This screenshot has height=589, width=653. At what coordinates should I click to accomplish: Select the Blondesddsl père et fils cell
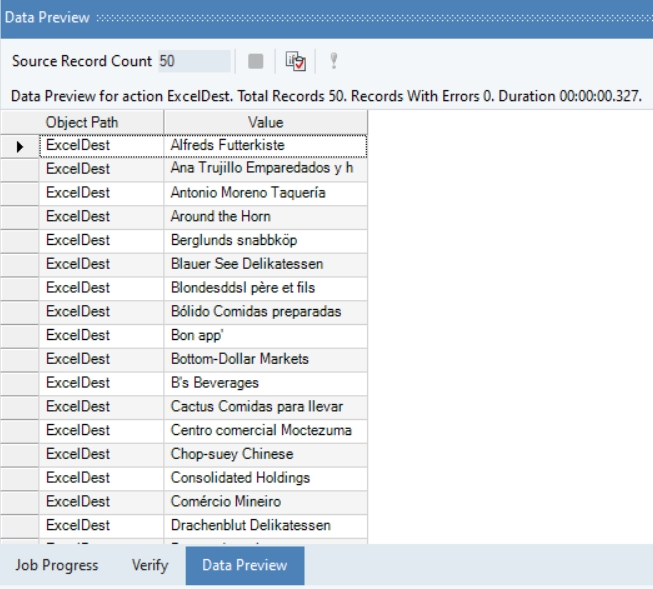click(266, 288)
